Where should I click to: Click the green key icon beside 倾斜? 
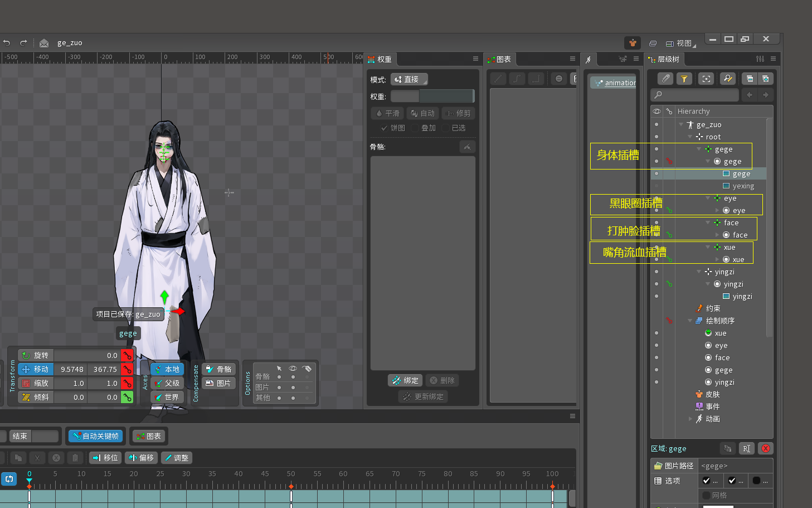(x=128, y=397)
